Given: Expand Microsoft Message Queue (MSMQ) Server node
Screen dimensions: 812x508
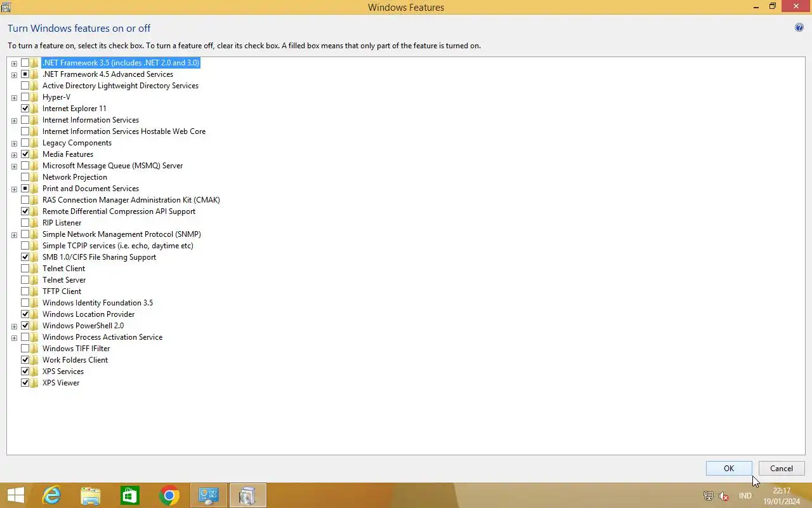Looking at the screenshot, I should [14, 166].
